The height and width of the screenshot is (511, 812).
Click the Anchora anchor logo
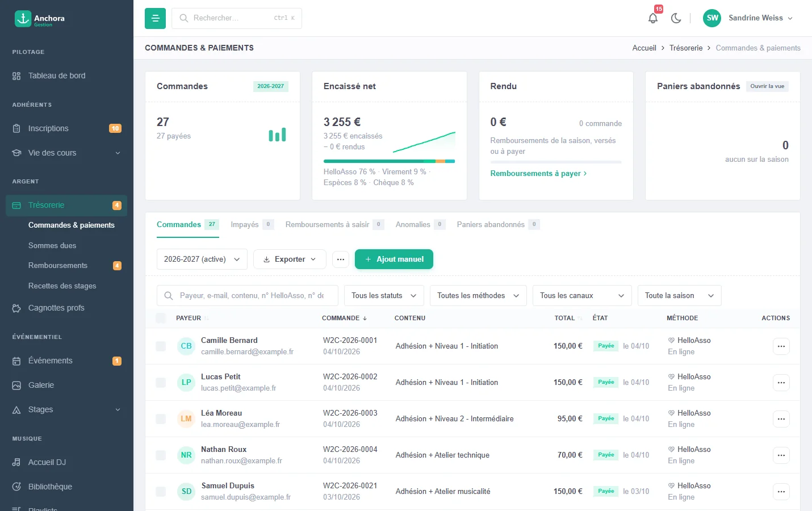click(x=23, y=18)
